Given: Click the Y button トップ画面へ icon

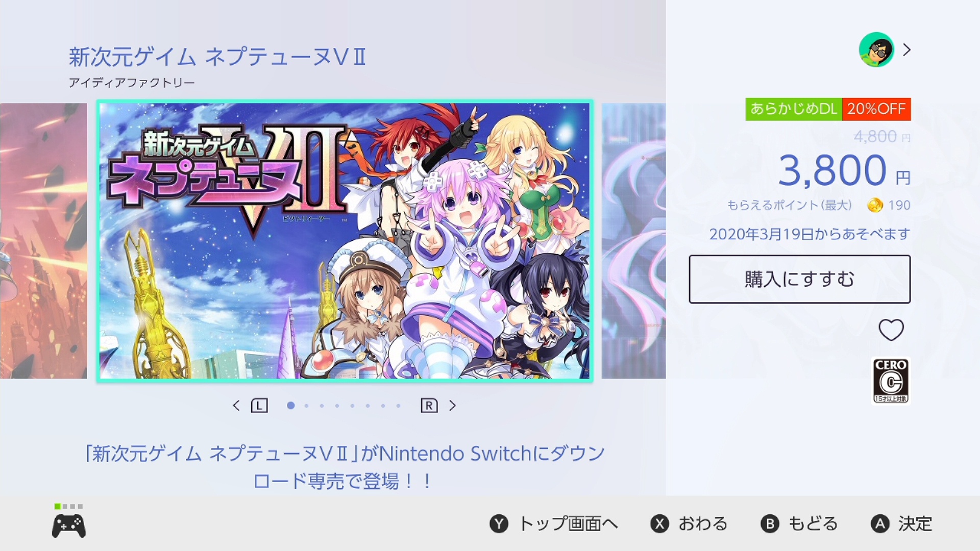Looking at the screenshot, I should (x=499, y=524).
